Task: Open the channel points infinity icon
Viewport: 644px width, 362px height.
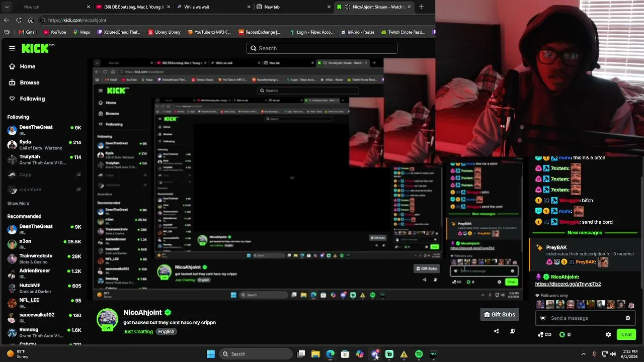Action: (x=544, y=334)
